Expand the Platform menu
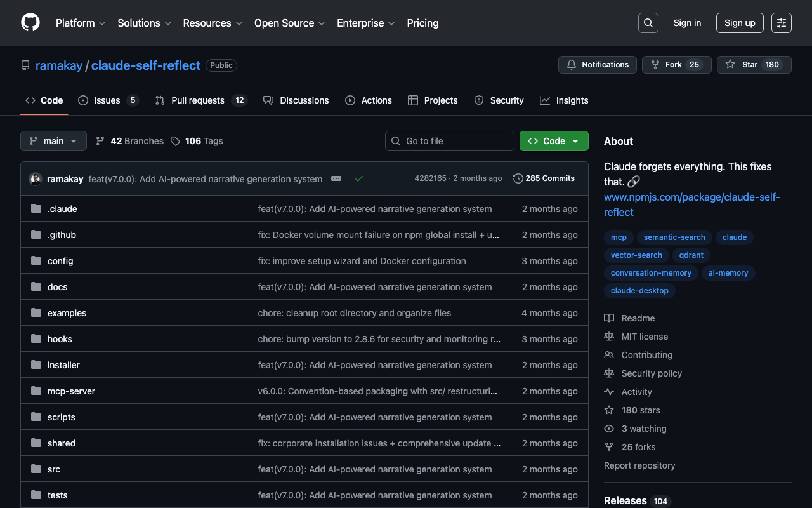 click(80, 23)
